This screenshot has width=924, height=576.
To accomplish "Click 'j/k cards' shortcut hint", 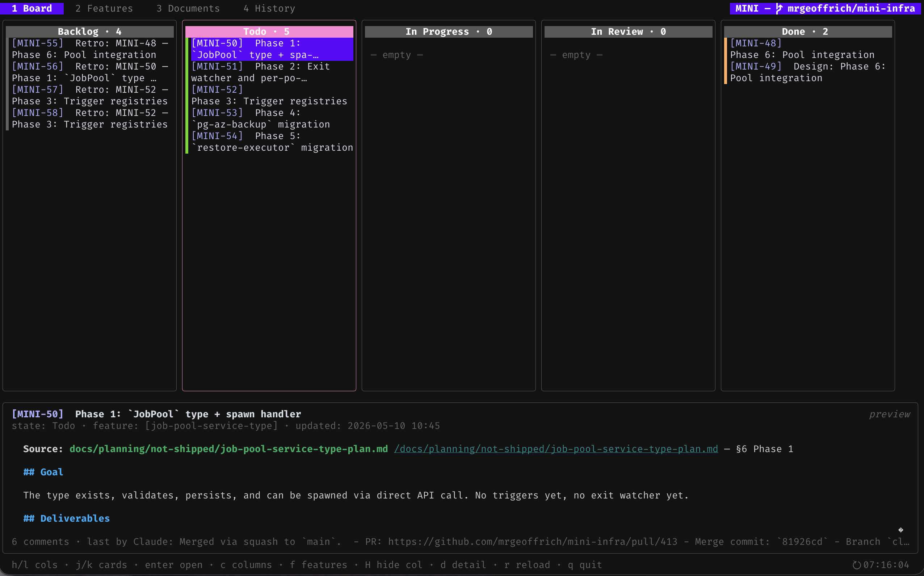I will 101,565.
